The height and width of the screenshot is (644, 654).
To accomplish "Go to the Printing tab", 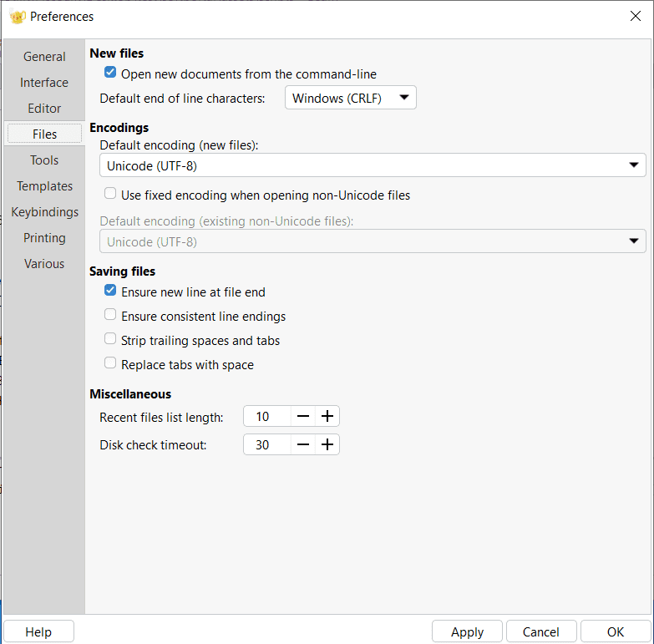I will point(44,238).
